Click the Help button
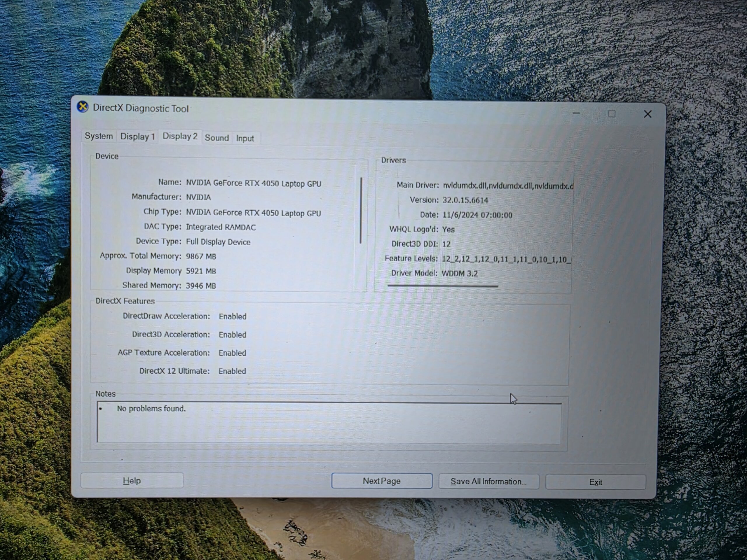This screenshot has width=747, height=560. click(x=132, y=481)
